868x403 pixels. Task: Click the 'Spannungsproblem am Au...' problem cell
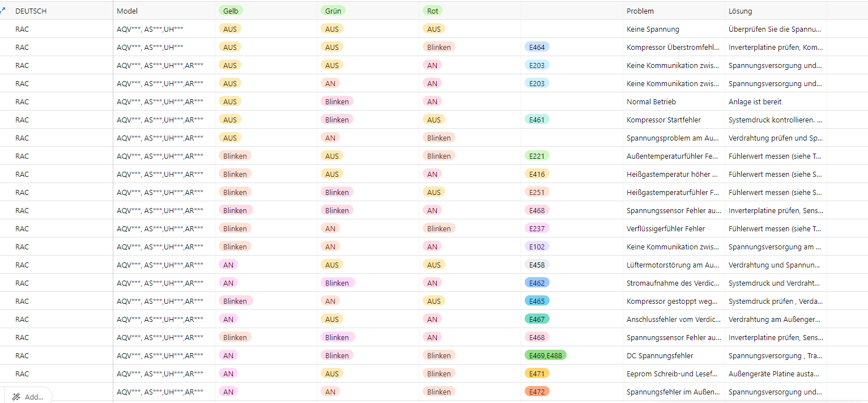pyautogui.click(x=674, y=138)
